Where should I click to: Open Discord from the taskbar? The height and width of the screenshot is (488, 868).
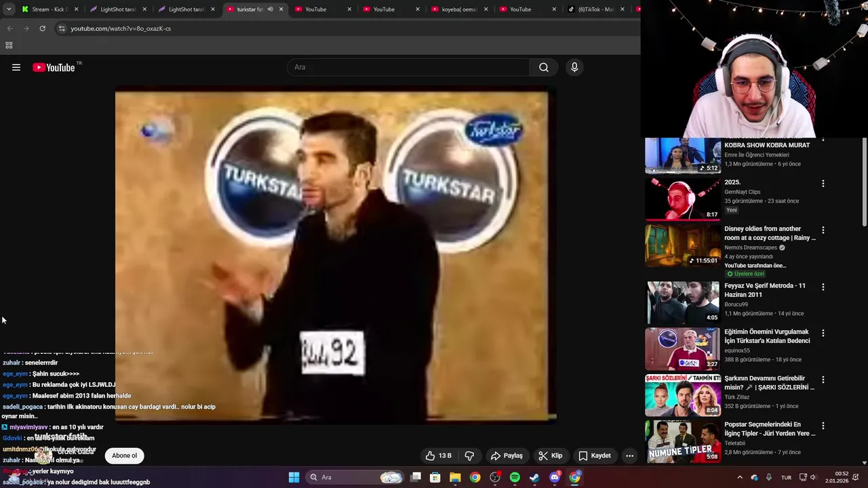point(555,477)
